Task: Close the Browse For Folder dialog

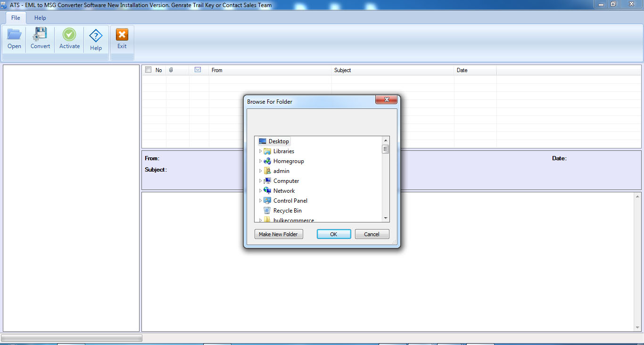Action: (386, 99)
